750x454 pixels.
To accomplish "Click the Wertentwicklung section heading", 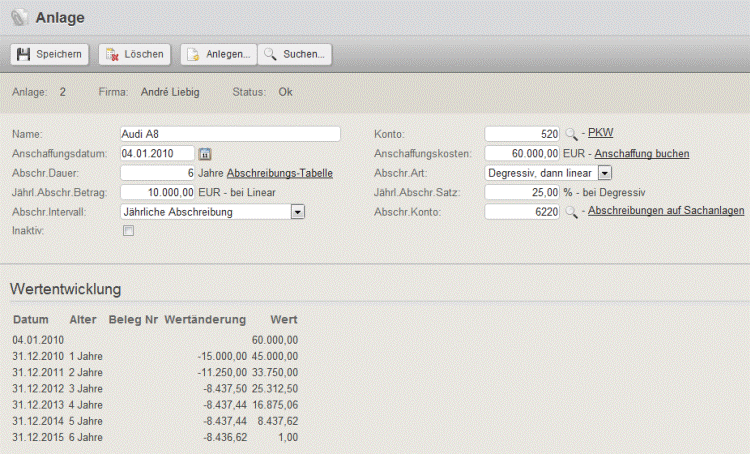I will [66, 289].
